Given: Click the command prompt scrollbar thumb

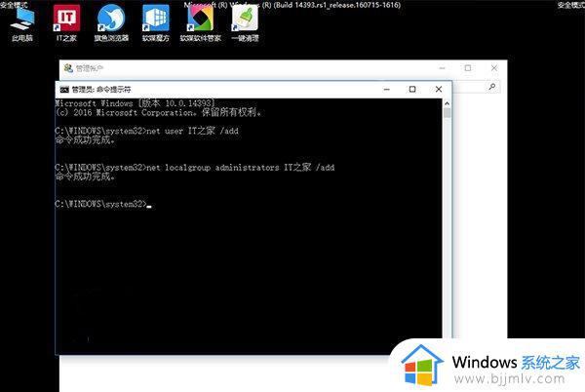Looking at the screenshot, I should pos(447,113).
